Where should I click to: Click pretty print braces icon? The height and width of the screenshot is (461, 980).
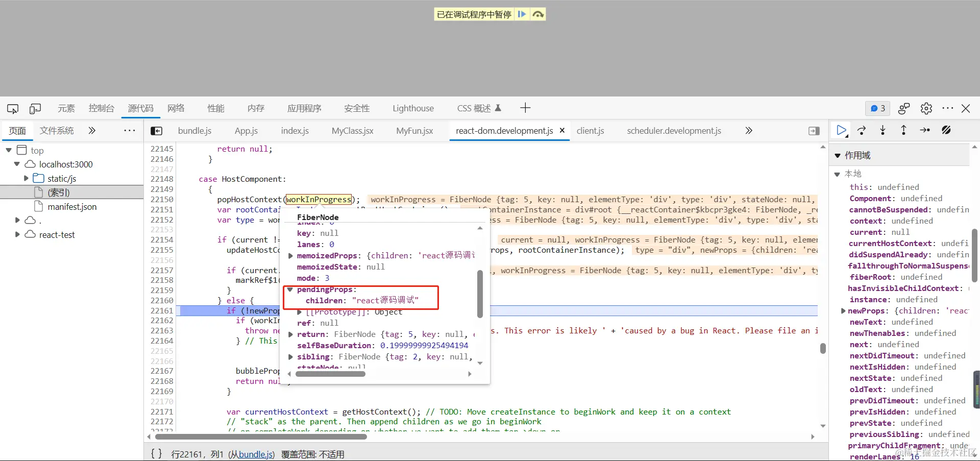coord(156,453)
